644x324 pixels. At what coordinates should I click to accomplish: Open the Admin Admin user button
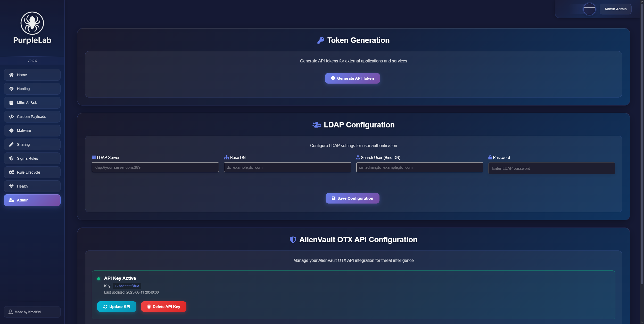tap(615, 9)
